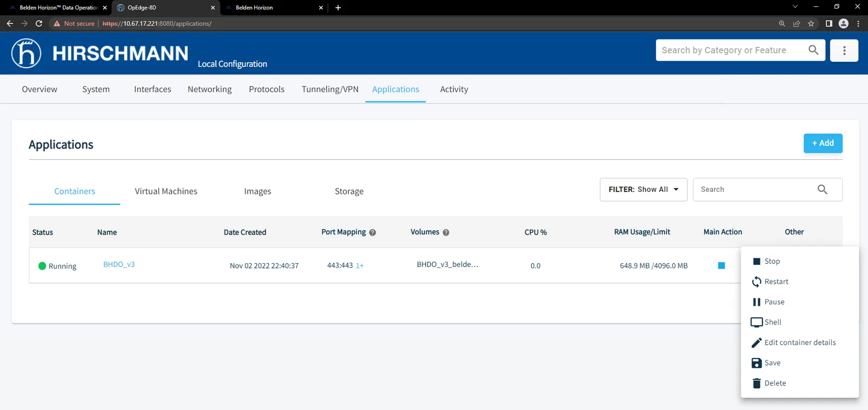Go to the Storage tab

349,191
